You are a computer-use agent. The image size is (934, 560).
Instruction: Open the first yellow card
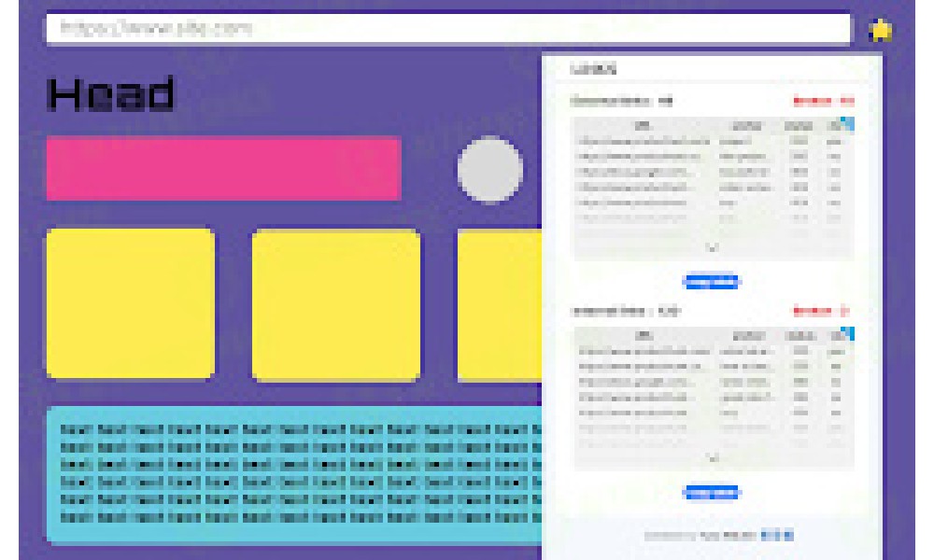pyautogui.click(x=131, y=303)
